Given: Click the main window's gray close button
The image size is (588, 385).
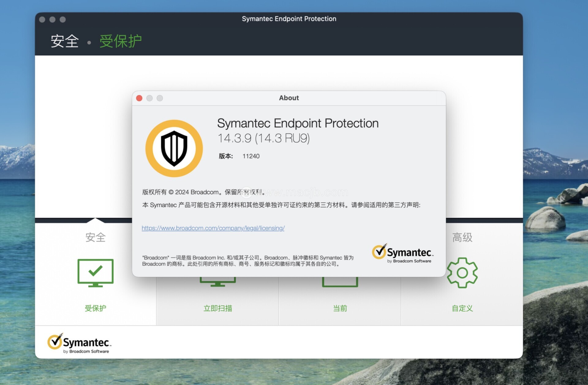Looking at the screenshot, I should click(x=42, y=20).
